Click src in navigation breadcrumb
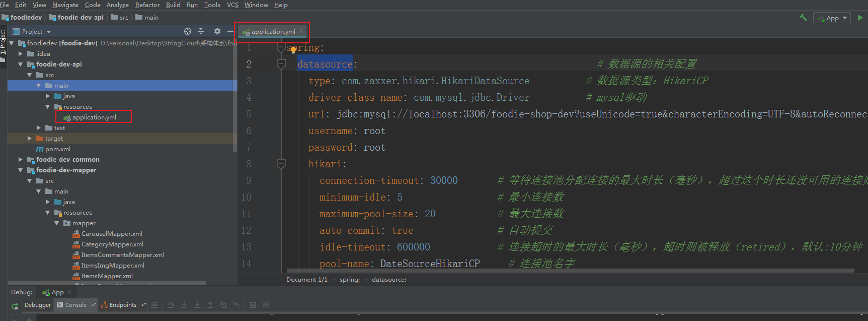Viewport: 868px width, 321px height. 120,17
